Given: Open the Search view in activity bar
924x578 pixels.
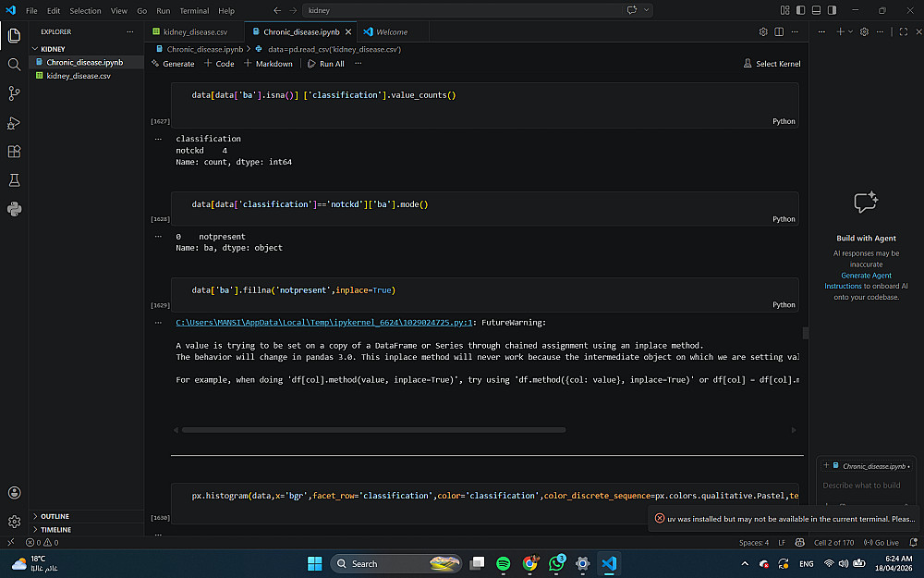Looking at the screenshot, I should [14, 65].
